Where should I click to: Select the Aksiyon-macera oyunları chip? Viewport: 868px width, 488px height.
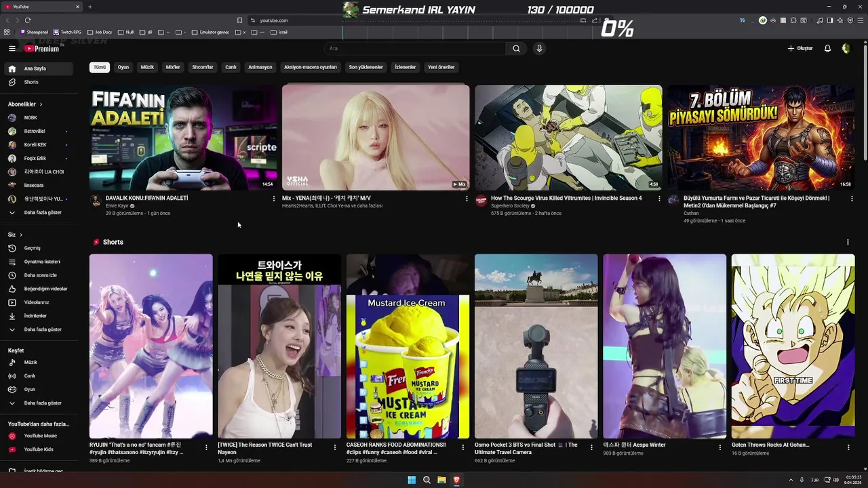pos(311,67)
